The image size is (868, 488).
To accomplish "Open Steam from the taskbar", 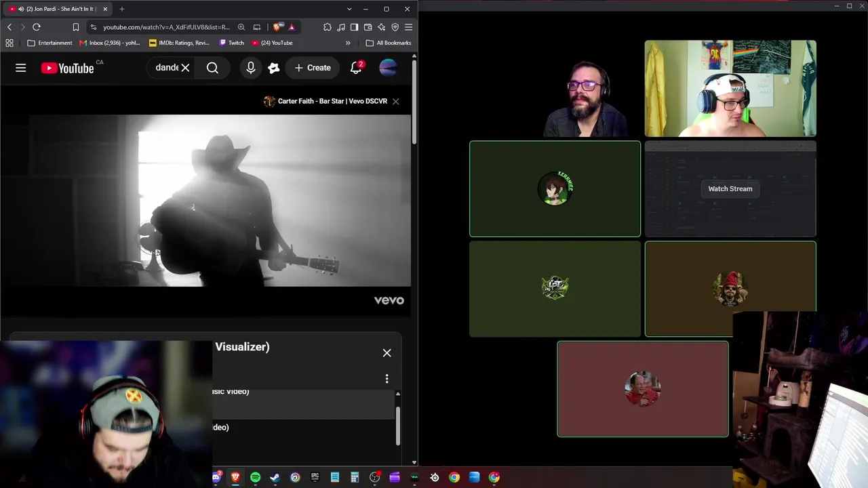I will (275, 477).
